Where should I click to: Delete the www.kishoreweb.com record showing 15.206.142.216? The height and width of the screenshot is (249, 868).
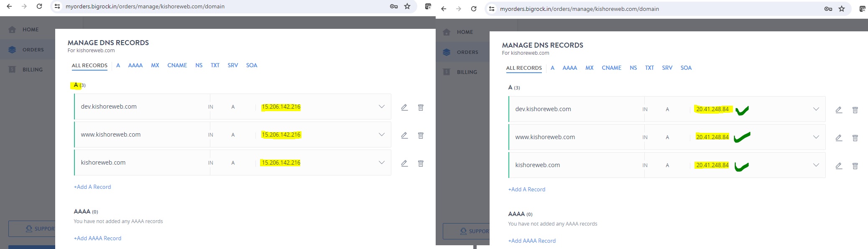tap(421, 135)
